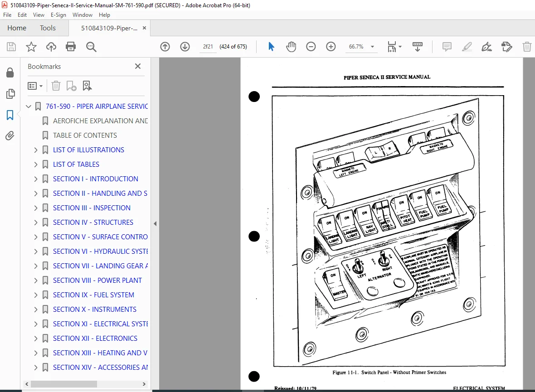Expand Section XIV - Accessories bookmark
This screenshot has width=535, height=392.
pos(36,368)
